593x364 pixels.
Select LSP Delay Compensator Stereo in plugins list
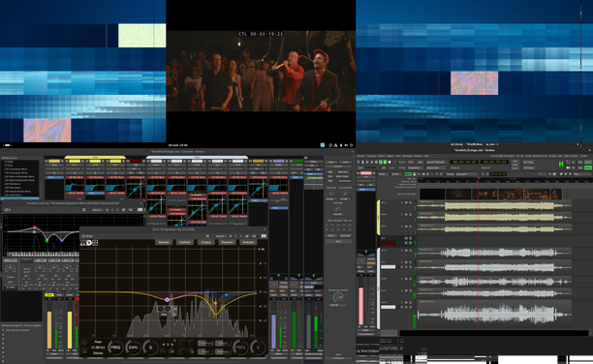[19, 180]
